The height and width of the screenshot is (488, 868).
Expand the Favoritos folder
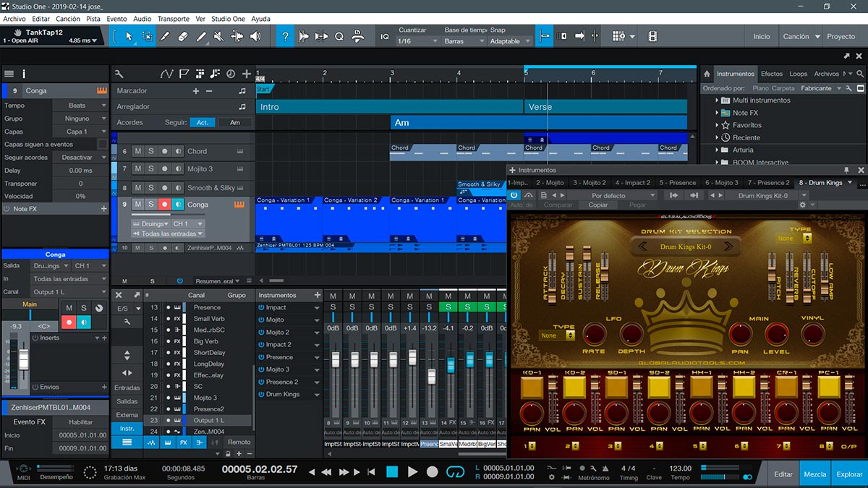(x=718, y=125)
